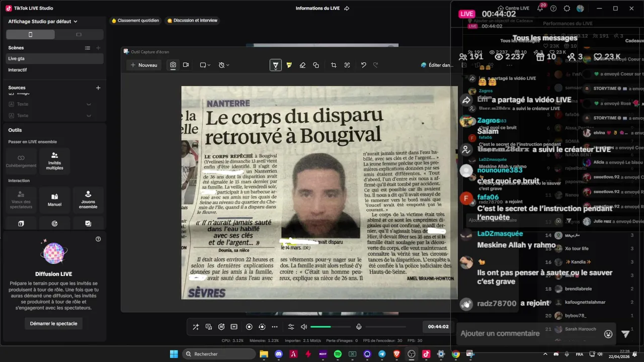Screen dimensions: 644x362
Task: Open the capture delay timer dropdown
Action: tap(224, 65)
